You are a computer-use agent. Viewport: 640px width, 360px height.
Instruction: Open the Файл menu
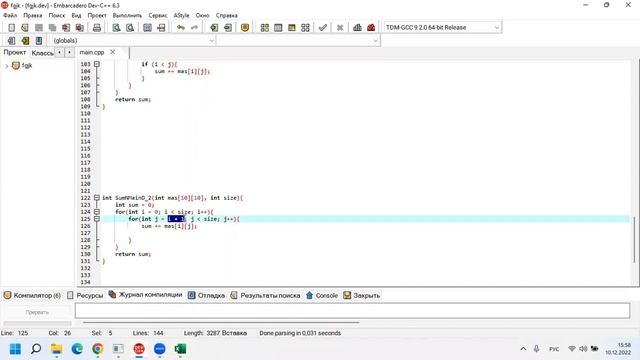point(10,15)
